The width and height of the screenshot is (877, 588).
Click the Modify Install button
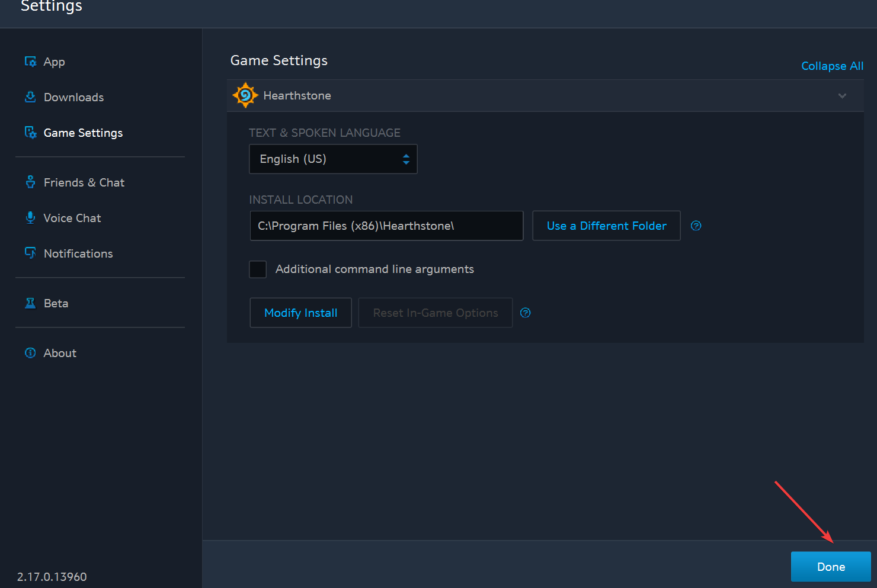click(x=300, y=313)
